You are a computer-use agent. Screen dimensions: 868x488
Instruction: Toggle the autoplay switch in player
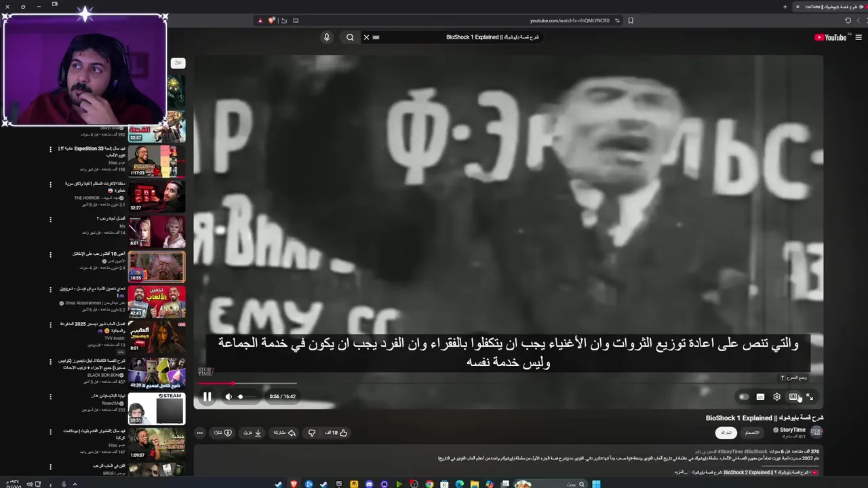click(x=744, y=397)
